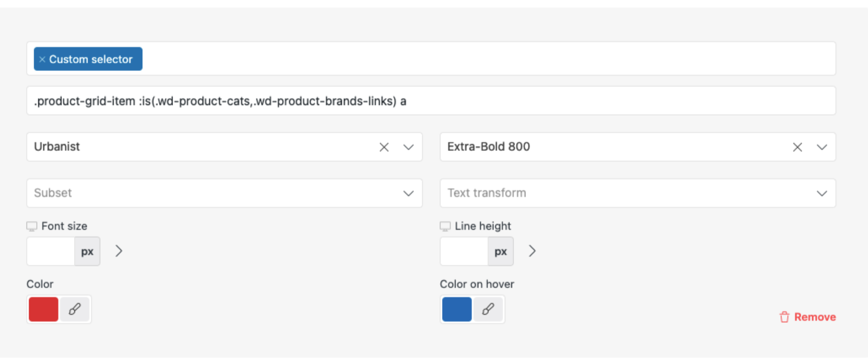Click the trash icon next to Remove
Viewport: 868px width, 359px height.
[784, 317]
